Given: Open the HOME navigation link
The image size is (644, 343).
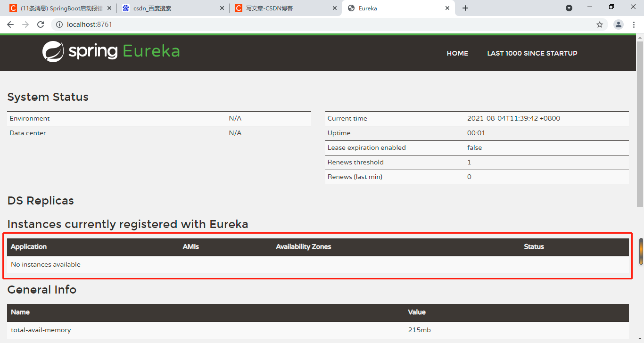Looking at the screenshot, I should [457, 53].
